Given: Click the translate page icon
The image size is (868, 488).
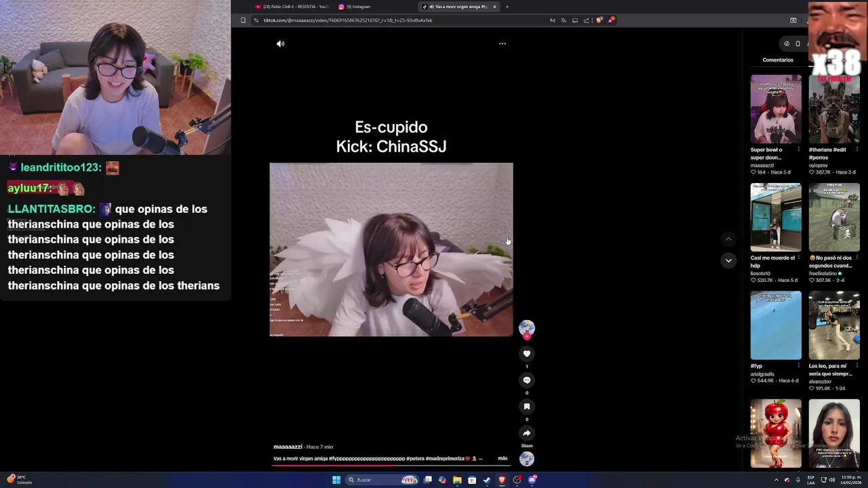Looking at the screenshot, I should 564,20.
